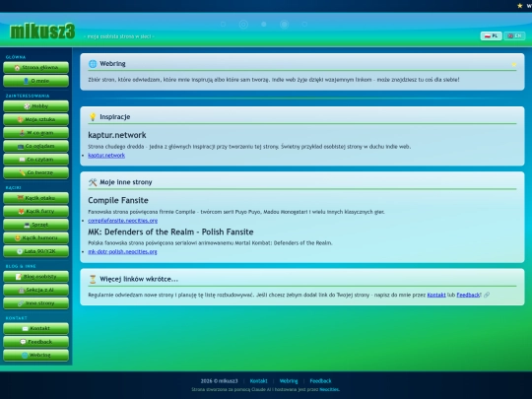Go to Kącik furry
Image resolution: width=532 pixels, height=399 pixels.
[36, 211]
